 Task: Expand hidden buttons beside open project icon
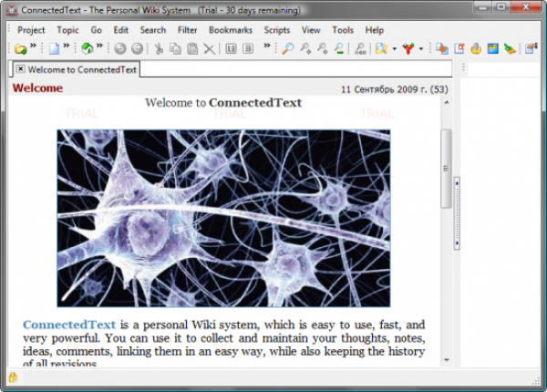pyautogui.click(x=33, y=46)
